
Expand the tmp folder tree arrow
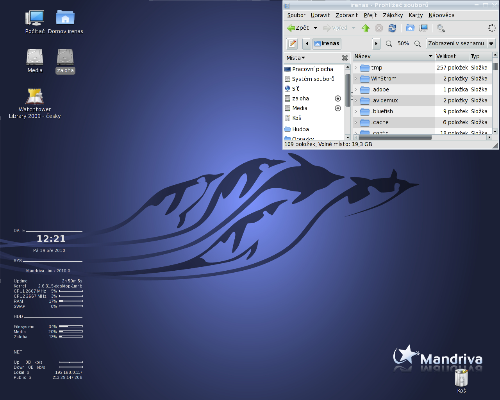[356, 68]
